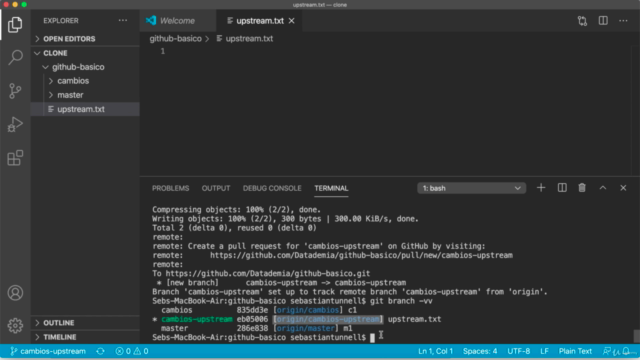Open the Source Control view
The height and width of the screenshot is (360, 640).
(x=15, y=91)
